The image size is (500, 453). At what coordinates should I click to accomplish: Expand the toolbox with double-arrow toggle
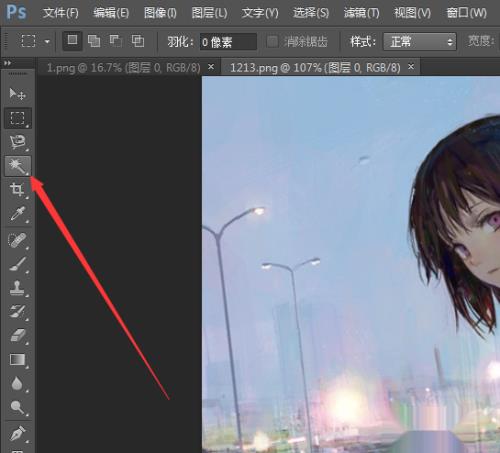[7, 63]
